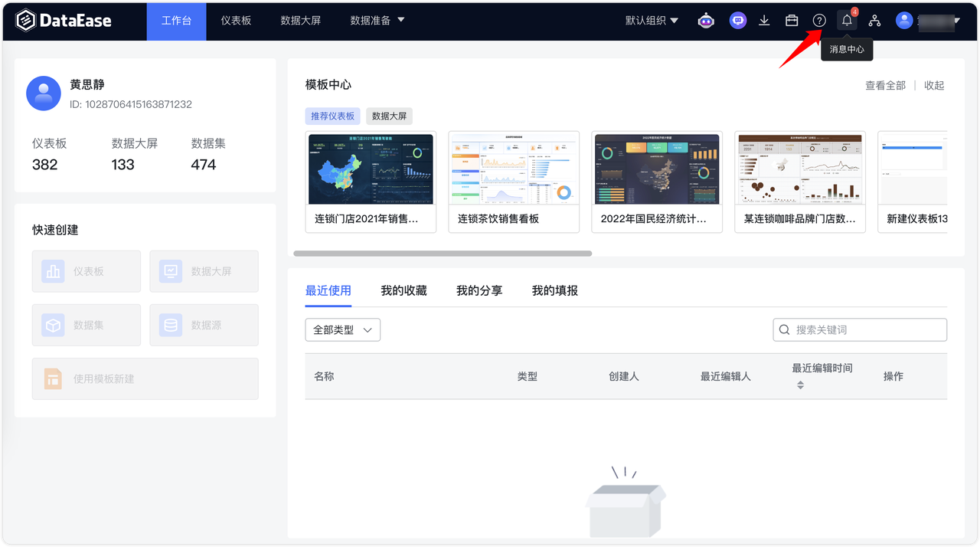Open the 连锁茶饮销售看板 template thumbnail
The image size is (980, 547).
click(x=514, y=169)
